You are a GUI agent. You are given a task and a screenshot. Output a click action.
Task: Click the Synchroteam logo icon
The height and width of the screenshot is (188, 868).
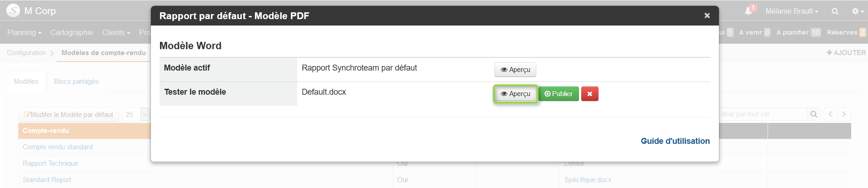(x=13, y=10)
